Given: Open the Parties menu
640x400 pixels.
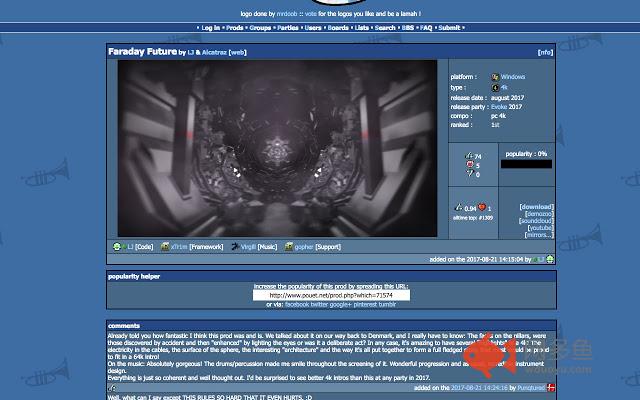Looking at the screenshot, I should click(x=288, y=28).
